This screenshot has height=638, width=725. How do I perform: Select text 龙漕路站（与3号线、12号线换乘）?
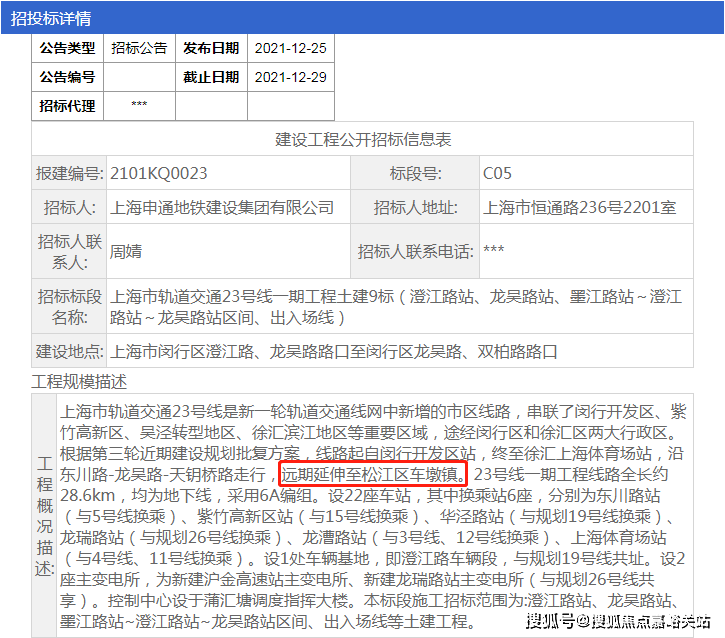click(x=428, y=537)
